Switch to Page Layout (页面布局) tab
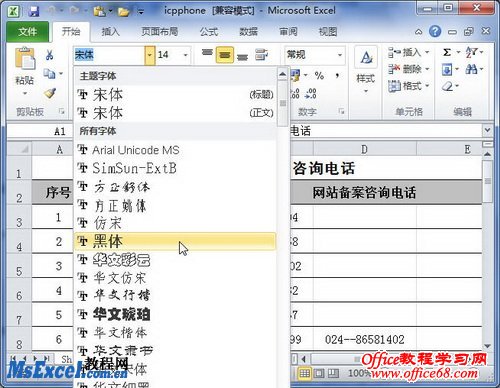 [x=160, y=32]
